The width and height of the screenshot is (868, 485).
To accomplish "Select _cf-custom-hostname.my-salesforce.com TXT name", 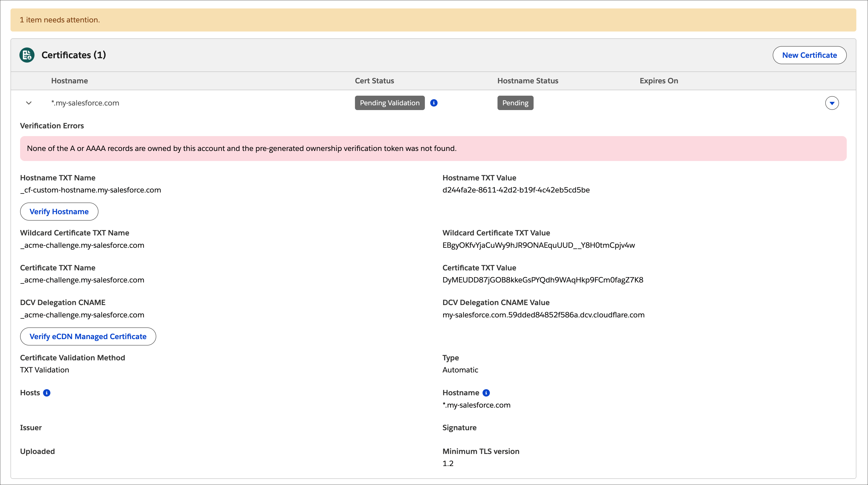I will click(x=91, y=190).
